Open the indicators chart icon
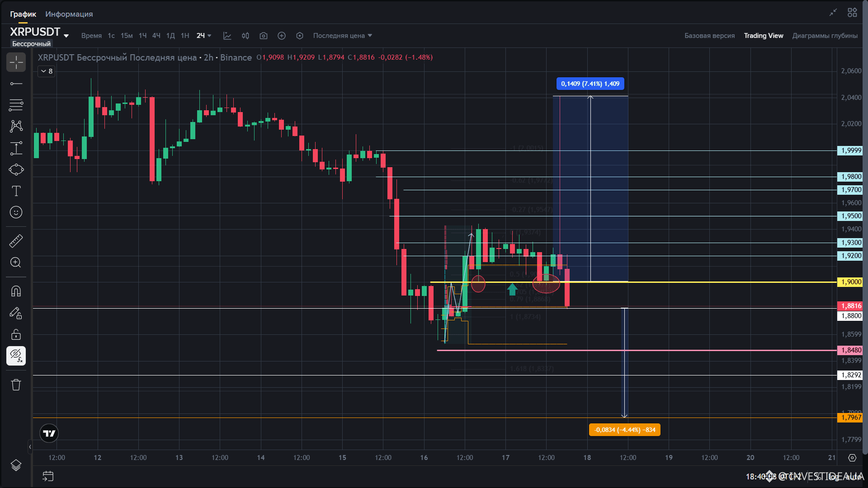The image size is (868, 488). pyautogui.click(x=227, y=36)
